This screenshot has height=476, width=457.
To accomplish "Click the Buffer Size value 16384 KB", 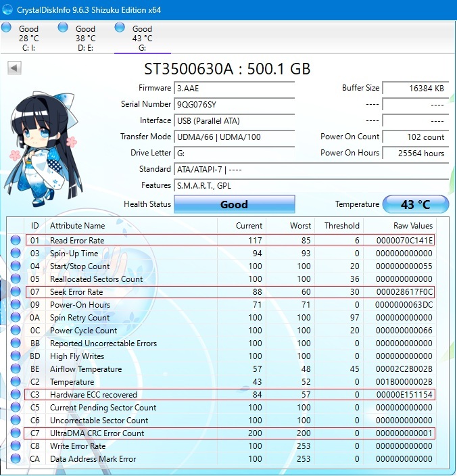I will 416,89.
